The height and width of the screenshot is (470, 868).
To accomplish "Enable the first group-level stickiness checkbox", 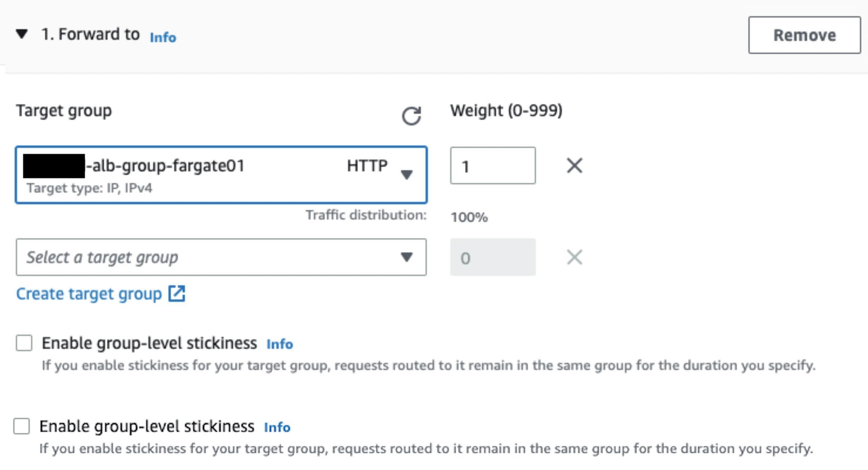I will (x=24, y=343).
